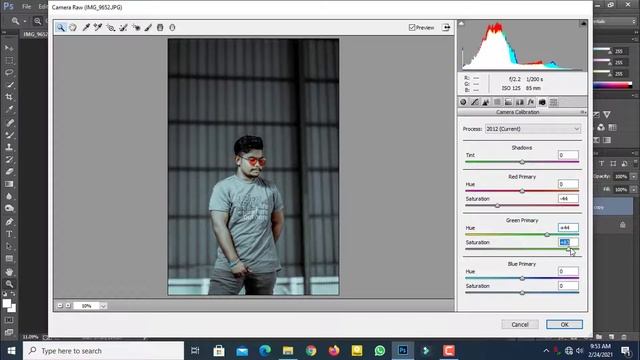Click the Red Primary Saturation slider handle
Screen dimensions: 640x360
point(497,206)
